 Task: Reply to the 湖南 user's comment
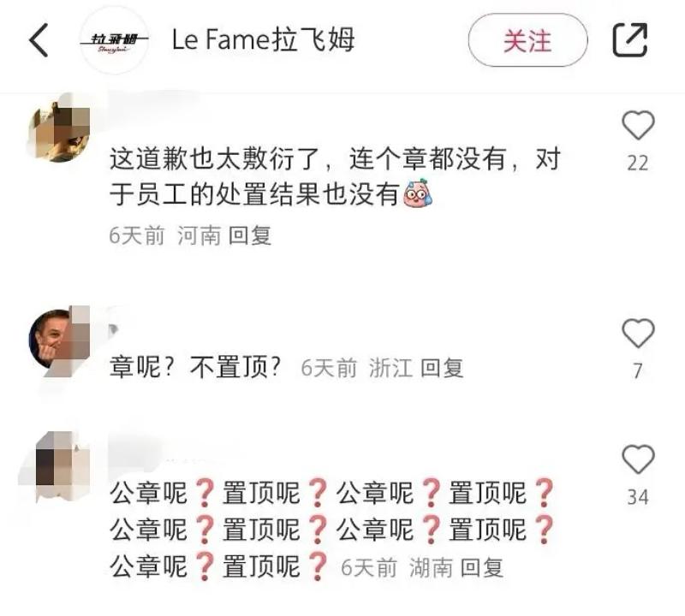point(482,567)
